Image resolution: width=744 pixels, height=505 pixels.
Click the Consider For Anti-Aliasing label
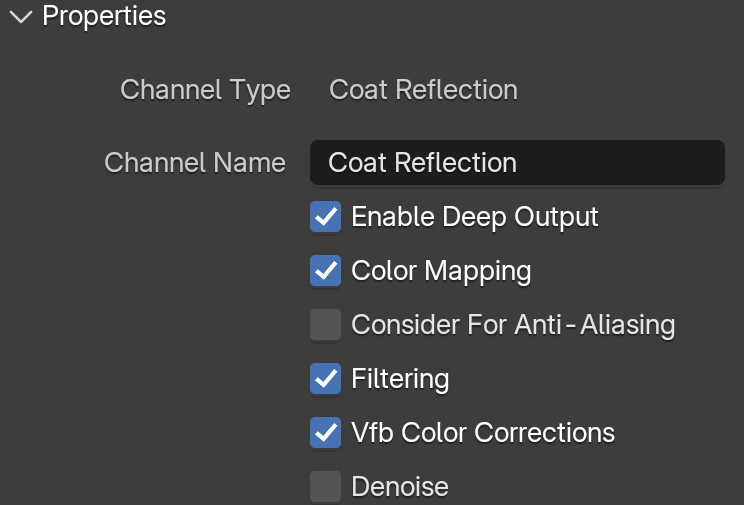(513, 325)
